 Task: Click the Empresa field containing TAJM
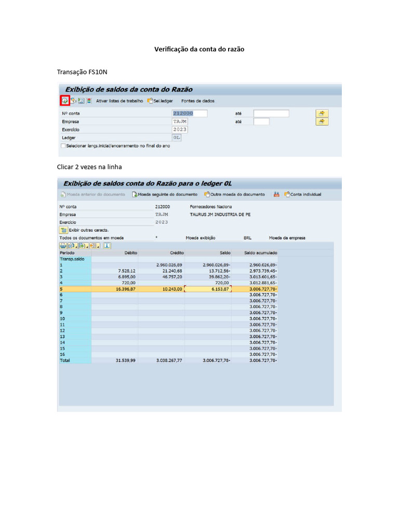tap(180, 122)
